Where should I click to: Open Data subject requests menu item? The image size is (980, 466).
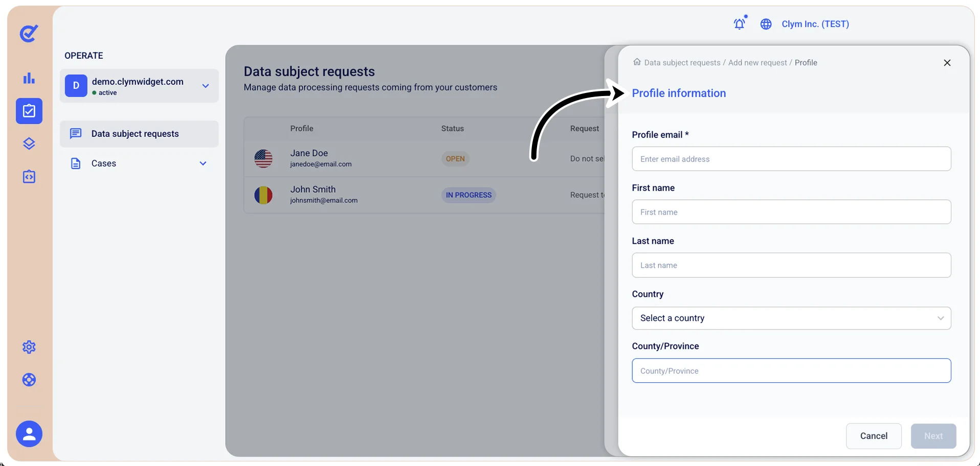[139, 134]
